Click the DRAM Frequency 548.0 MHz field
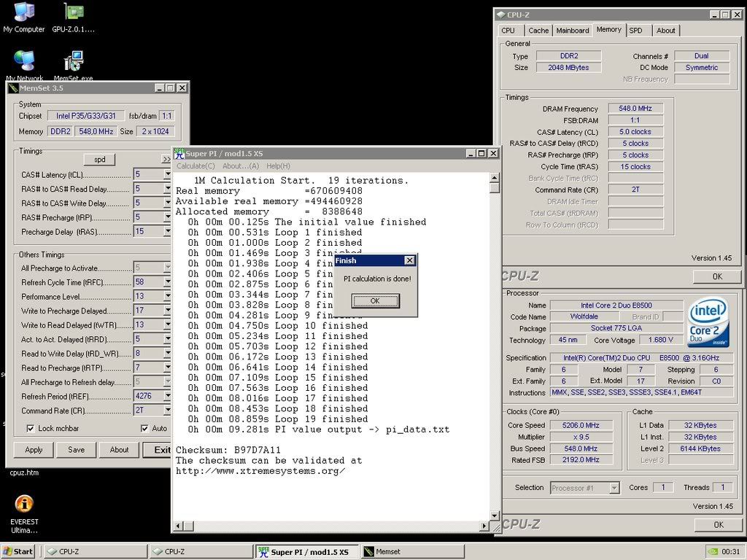 click(635, 109)
